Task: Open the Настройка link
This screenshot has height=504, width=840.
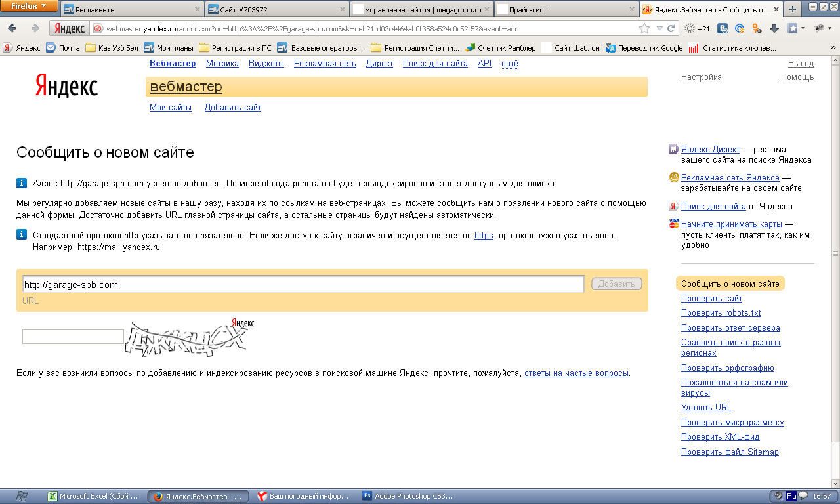Action: [701, 77]
